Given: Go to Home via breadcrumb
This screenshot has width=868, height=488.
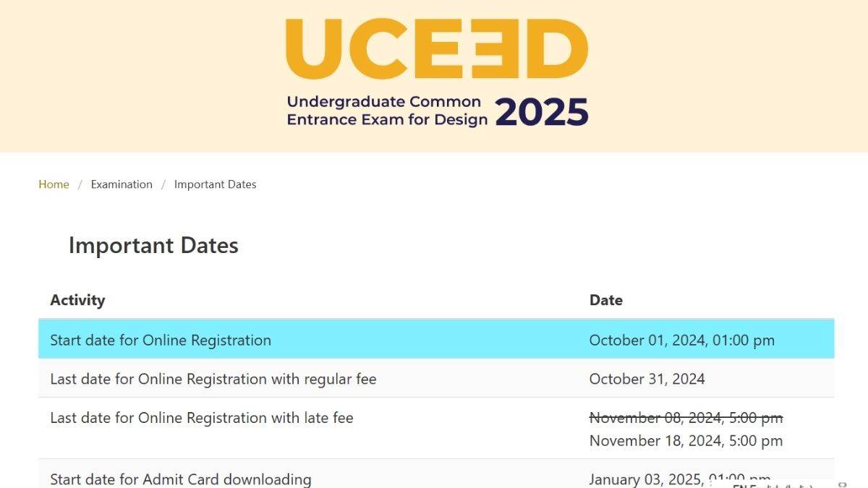Looking at the screenshot, I should 54,184.
